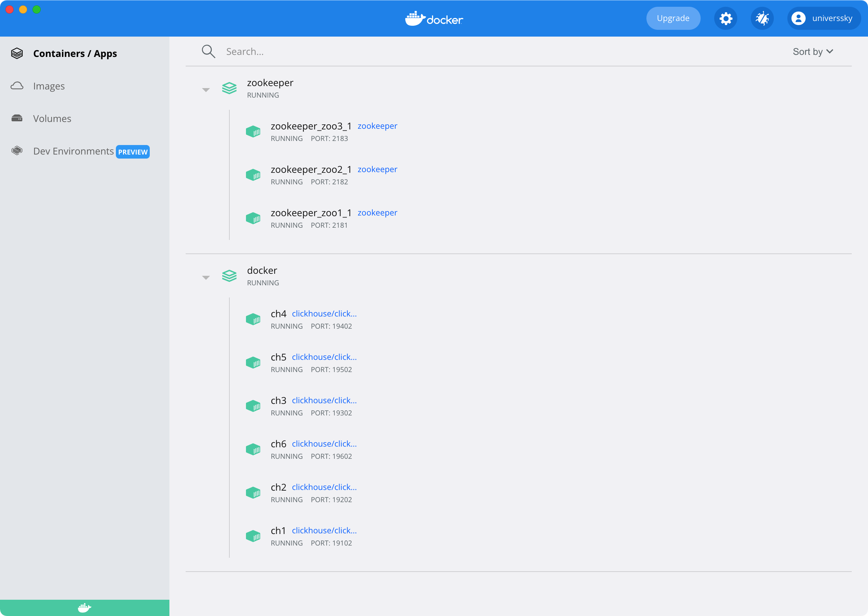
Task: Open the universsky account menu
Action: click(x=823, y=18)
